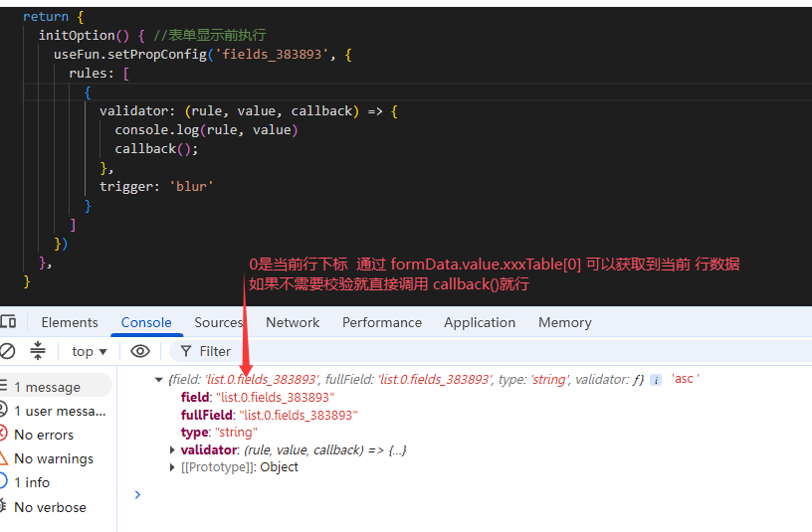This screenshot has height=532, width=812.
Task: Go to the Application tab
Action: (480, 322)
